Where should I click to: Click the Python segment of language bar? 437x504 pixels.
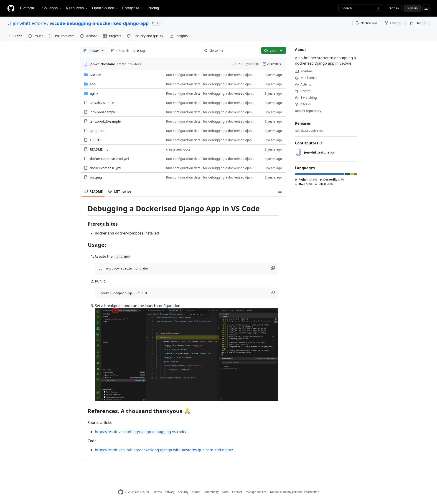pos(320,174)
